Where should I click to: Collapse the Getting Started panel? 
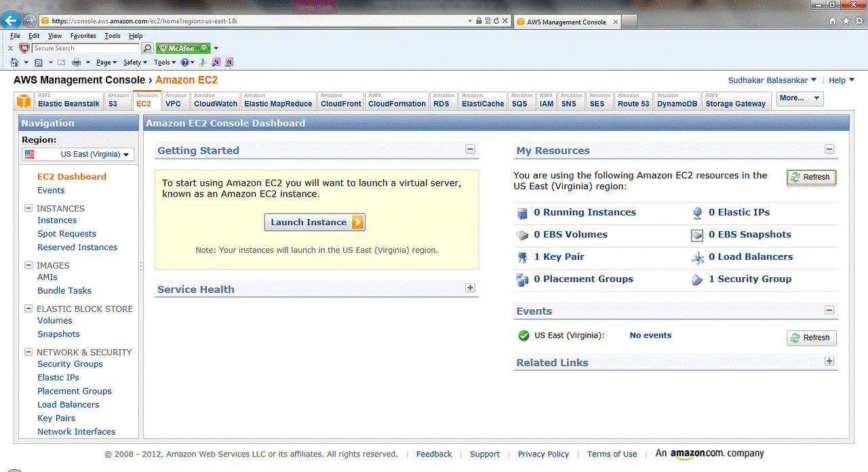(x=470, y=149)
